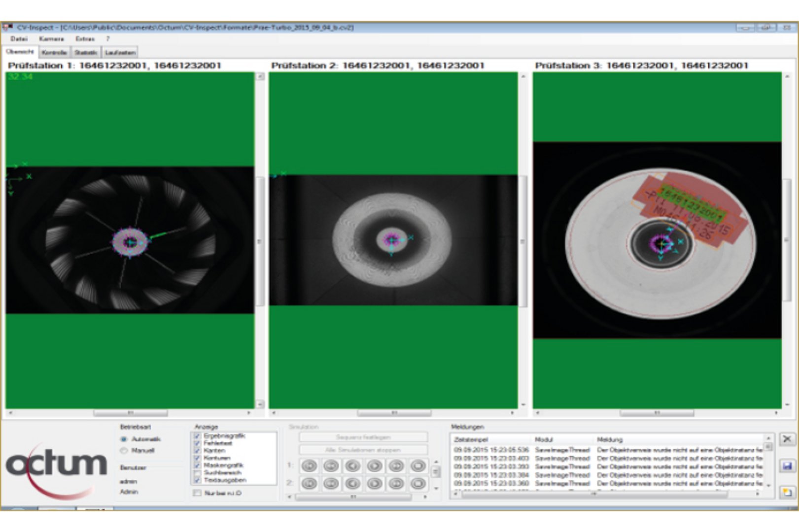
Task: Click the third simulation button in row 2
Action: [x=353, y=484]
